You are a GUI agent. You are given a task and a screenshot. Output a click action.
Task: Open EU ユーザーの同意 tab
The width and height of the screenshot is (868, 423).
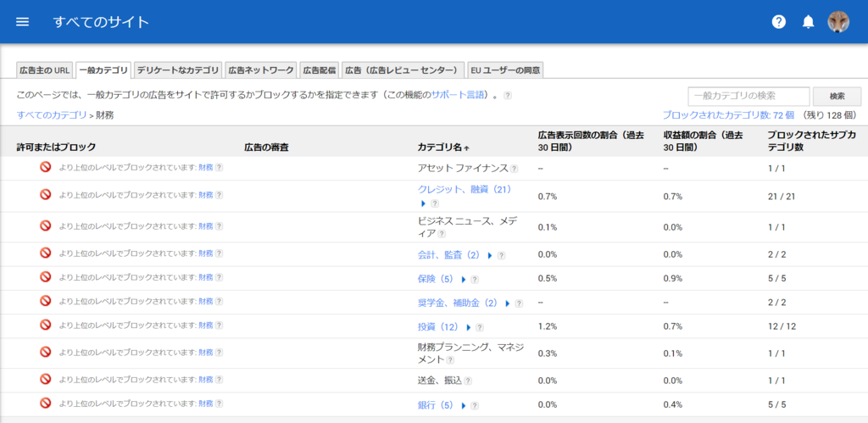(505, 70)
